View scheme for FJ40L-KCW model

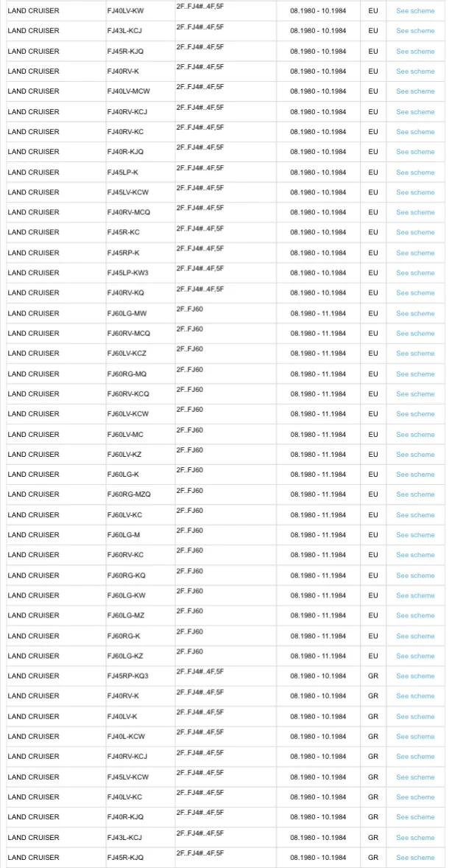[x=415, y=736]
